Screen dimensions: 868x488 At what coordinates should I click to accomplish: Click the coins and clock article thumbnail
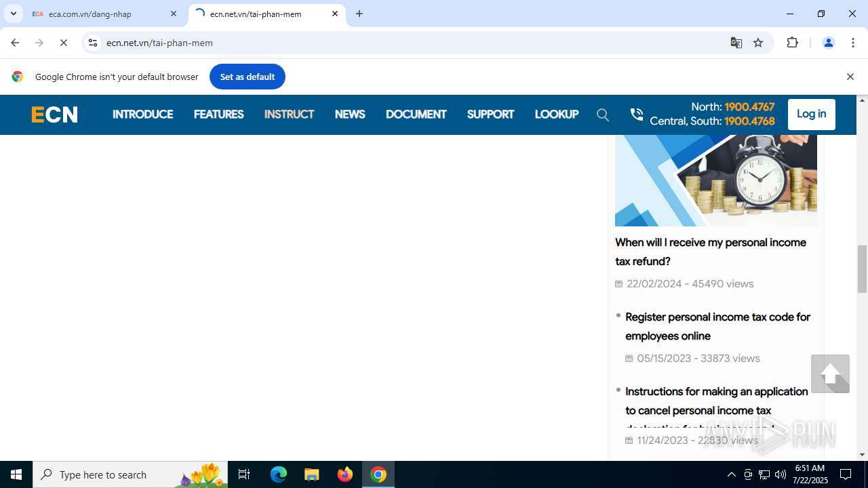[716, 180]
